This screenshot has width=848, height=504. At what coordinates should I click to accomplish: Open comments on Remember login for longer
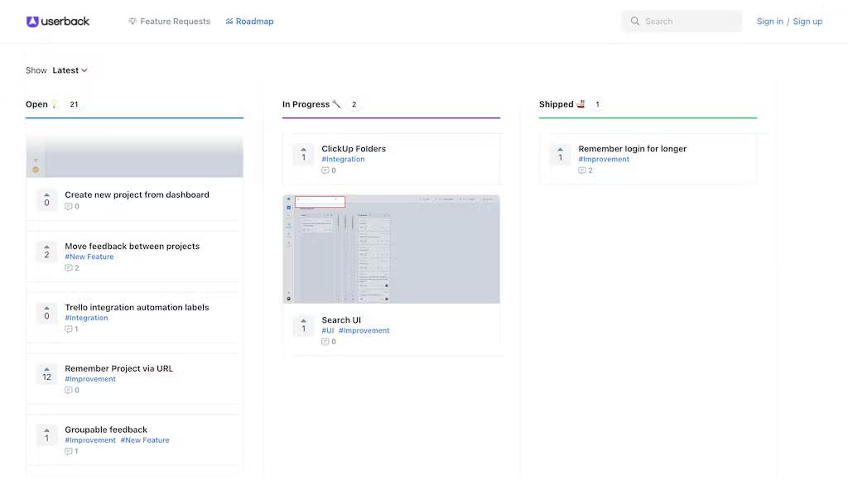tap(585, 170)
